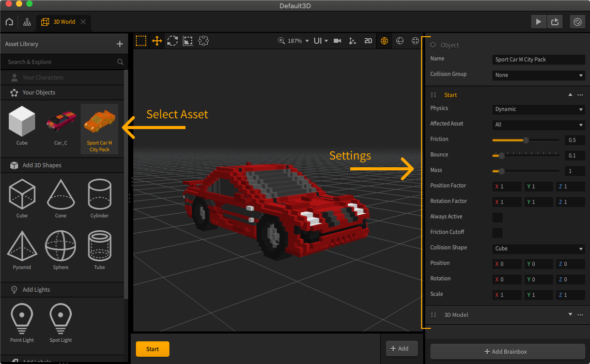Click the Play button in top bar

tap(539, 22)
